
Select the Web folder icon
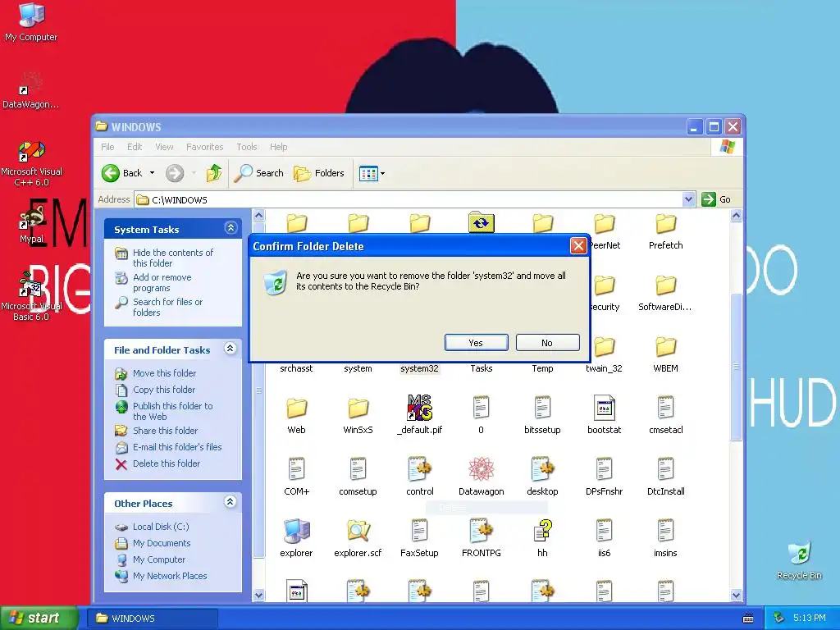point(296,409)
